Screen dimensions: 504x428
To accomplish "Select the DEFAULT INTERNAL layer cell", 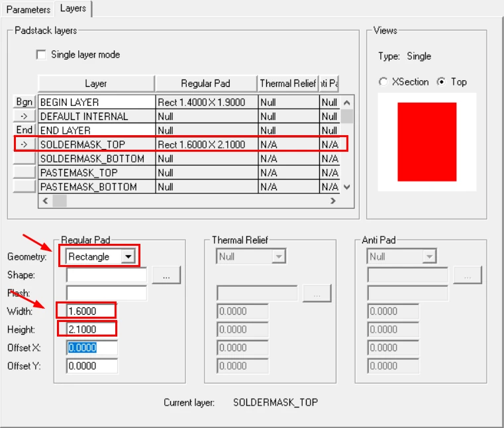I will (97, 116).
